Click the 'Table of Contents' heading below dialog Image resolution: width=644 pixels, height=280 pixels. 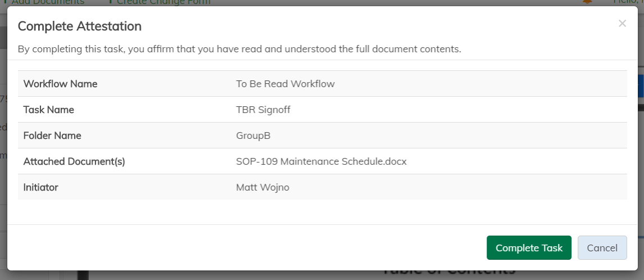click(x=448, y=273)
